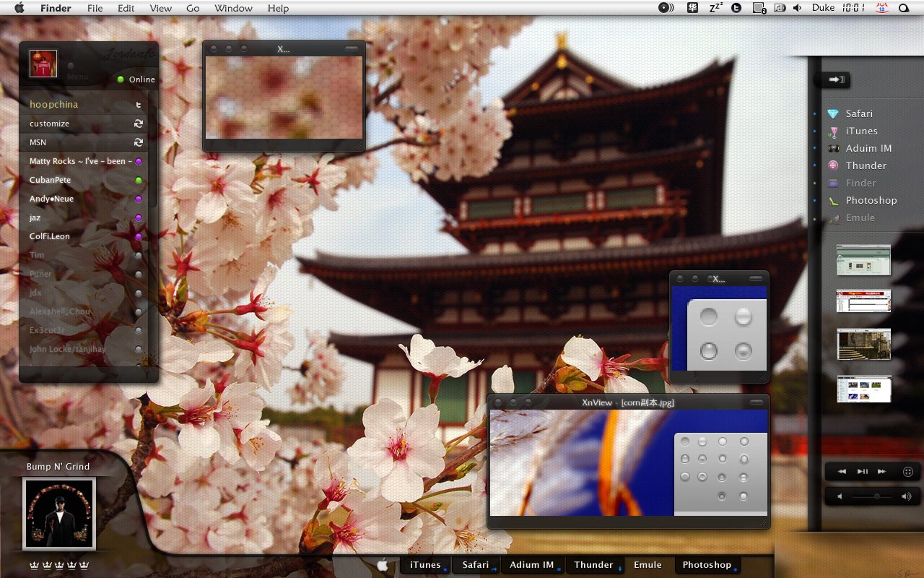The width and height of the screenshot is (924, 578).
Task: Select contact Andy•Neue
Action: click(x=84, y=199)
